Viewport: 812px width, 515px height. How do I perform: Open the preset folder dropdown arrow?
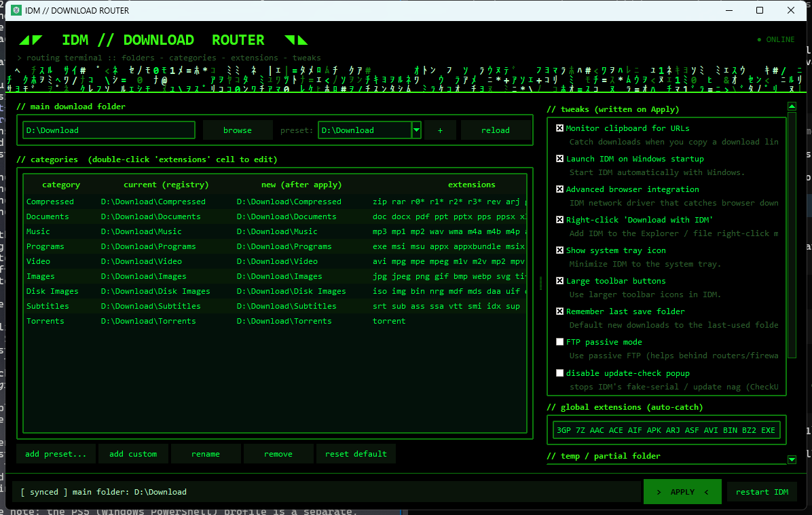(x=416, y=130)
